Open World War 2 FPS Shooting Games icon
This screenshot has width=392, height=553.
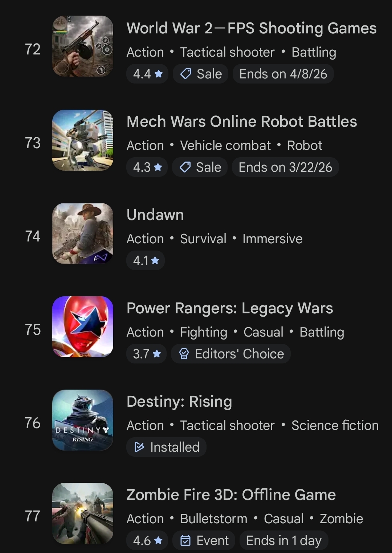[83, 46]
